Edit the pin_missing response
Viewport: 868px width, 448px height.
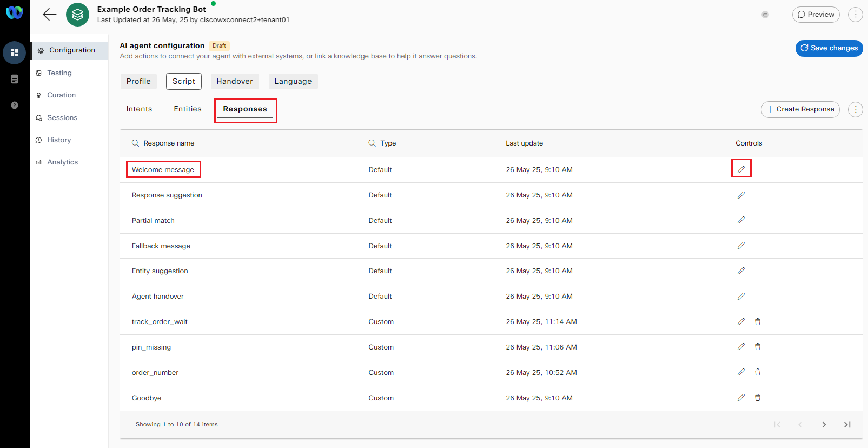[x=741, y=347]
